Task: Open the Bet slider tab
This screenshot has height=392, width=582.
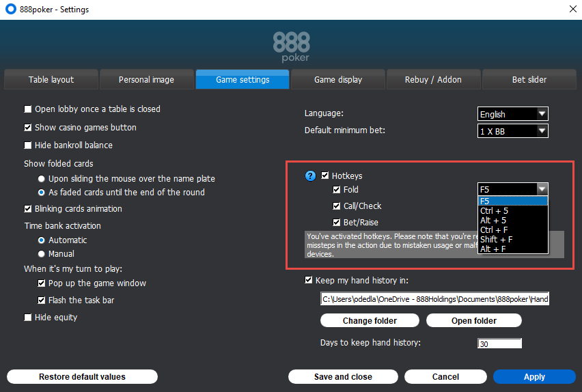Action: pyautogui.click(x=529, y=80)
